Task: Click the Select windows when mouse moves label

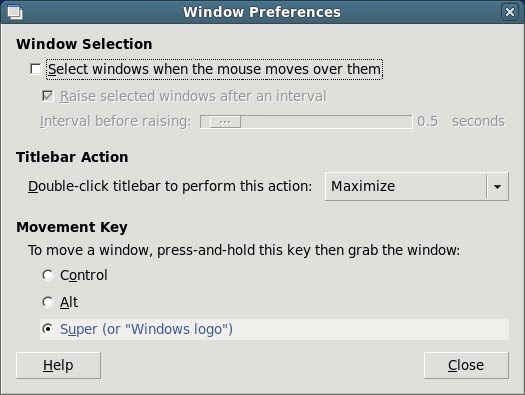Action: click(x=214, y=69)
